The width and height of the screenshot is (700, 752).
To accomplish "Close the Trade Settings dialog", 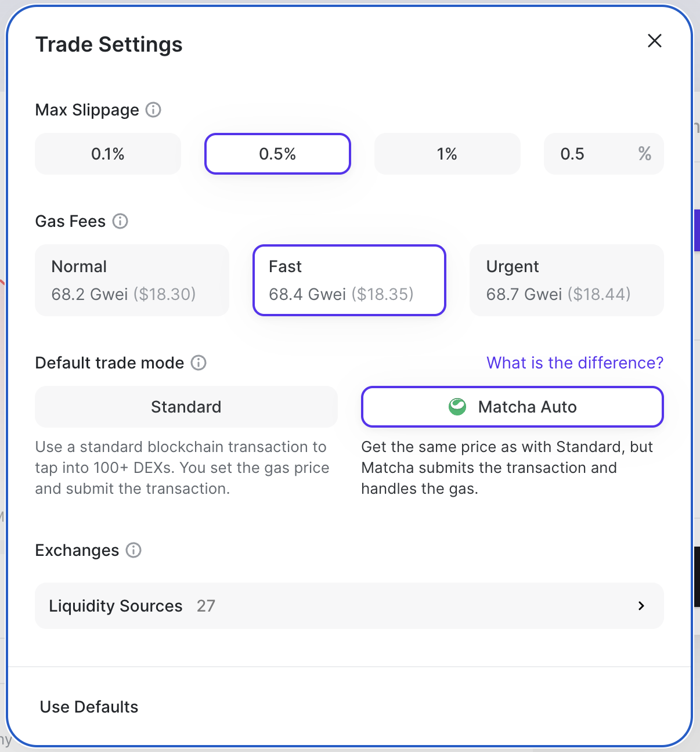I will (654, 41).
